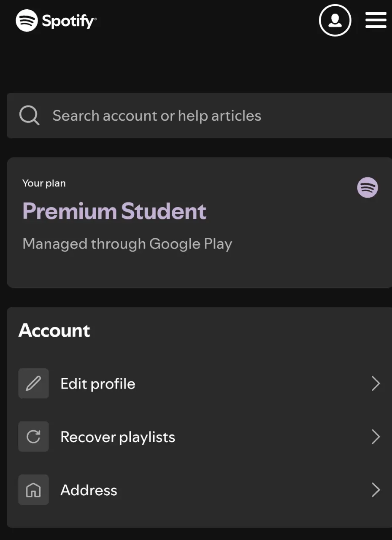392x540 pixels.
Task: Click the house icon beside Address
Action: point(33,490)
